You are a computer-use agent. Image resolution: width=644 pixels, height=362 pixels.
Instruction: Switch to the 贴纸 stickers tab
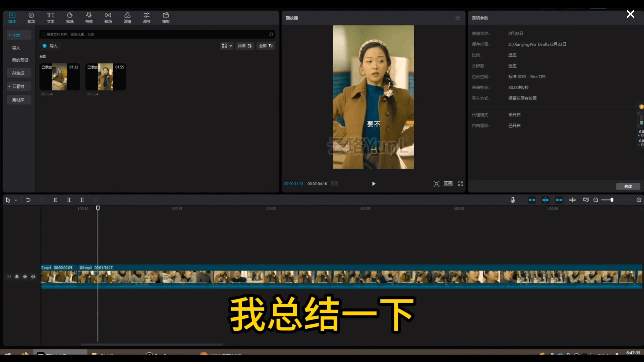pos(70,18)
